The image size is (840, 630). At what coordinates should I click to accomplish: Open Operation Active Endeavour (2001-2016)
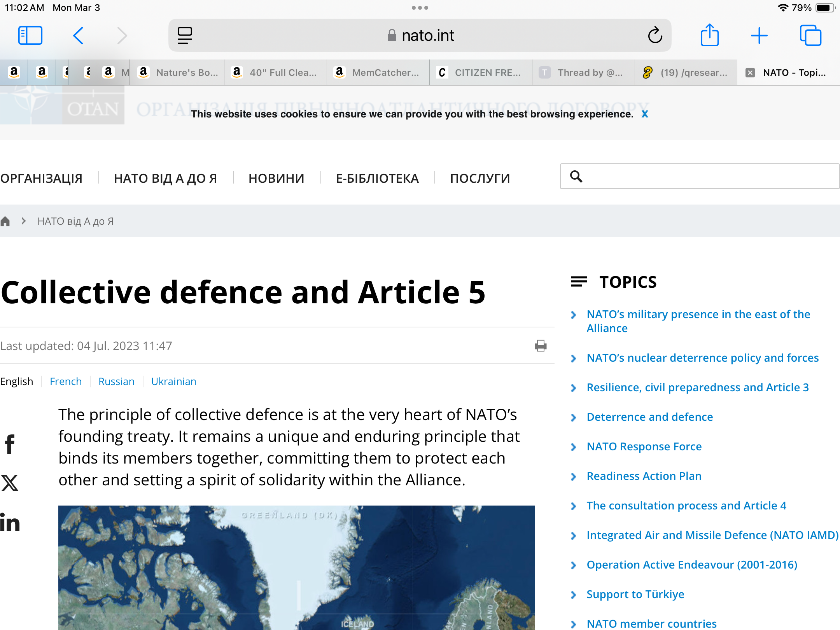tap(692, 564)
